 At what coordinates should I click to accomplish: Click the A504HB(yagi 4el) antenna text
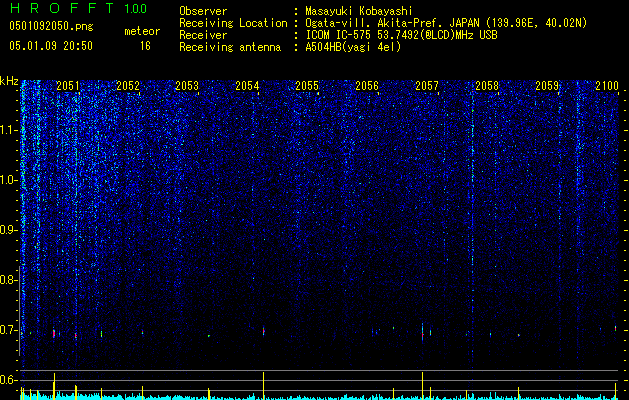click(353, 47)
